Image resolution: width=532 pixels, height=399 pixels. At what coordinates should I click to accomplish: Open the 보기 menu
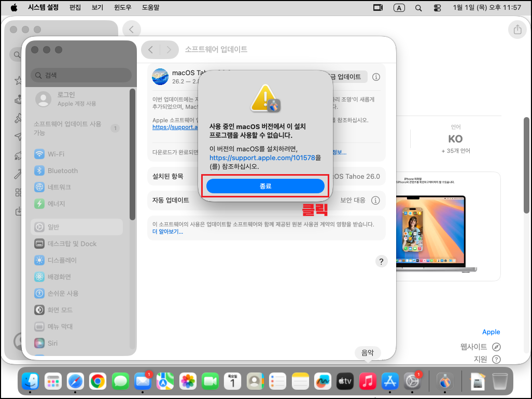(x=97, y=7)
